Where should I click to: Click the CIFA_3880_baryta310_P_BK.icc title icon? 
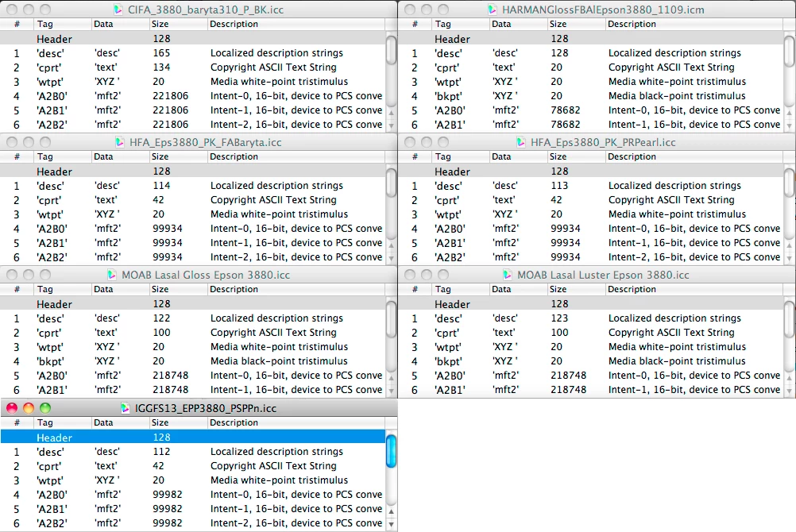click(118, 10)
